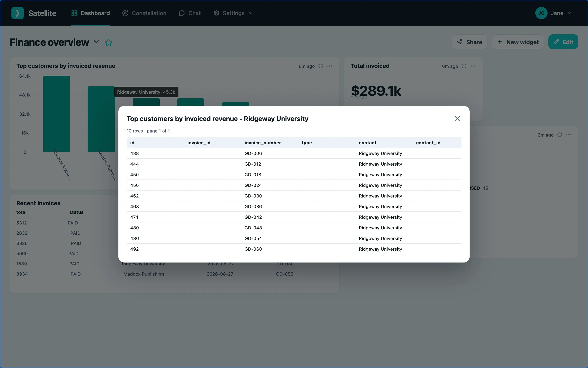
Task: Add a New widget
Action: tap(518, 42)
